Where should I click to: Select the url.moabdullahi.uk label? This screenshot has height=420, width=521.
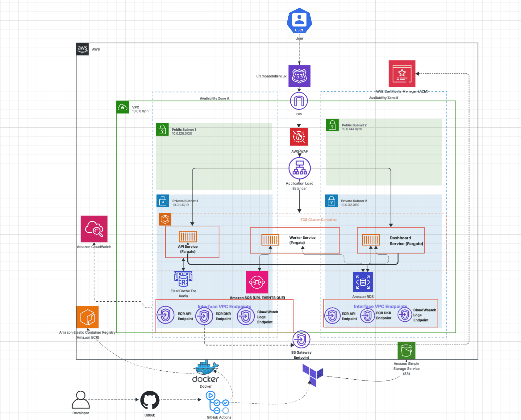[x=271, y=76]
